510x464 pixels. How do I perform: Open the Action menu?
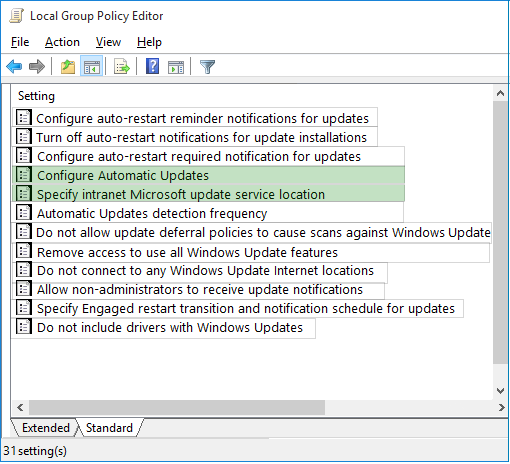[x=62, y=42]
